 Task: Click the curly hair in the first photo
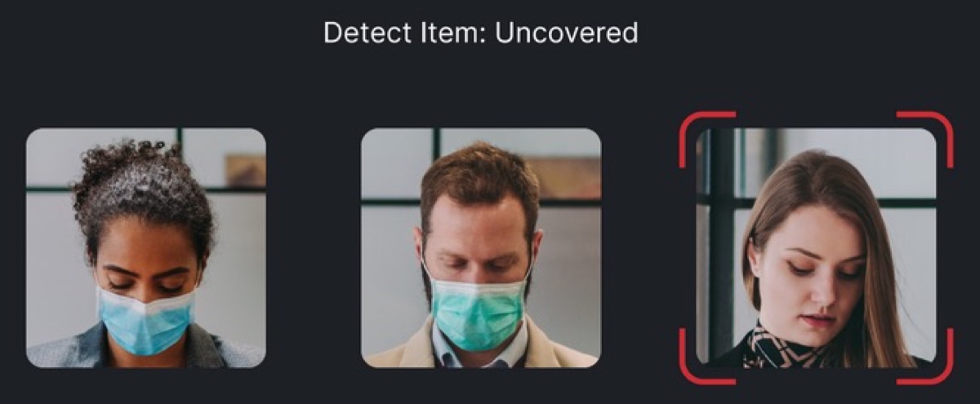click(140, 188)
